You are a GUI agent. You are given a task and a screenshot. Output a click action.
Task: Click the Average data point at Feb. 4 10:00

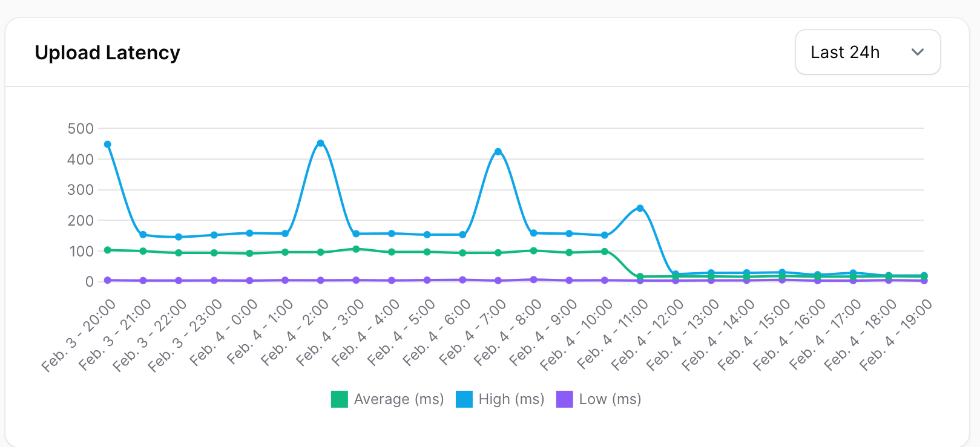(605, 251)
